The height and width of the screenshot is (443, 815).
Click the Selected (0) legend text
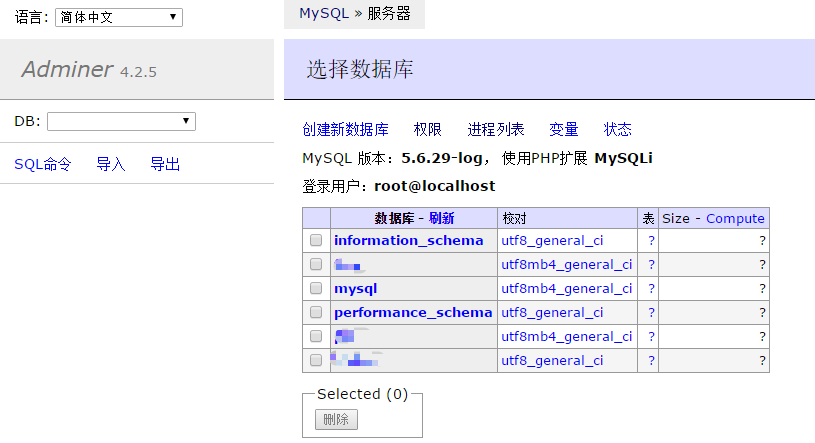[362, 394]
